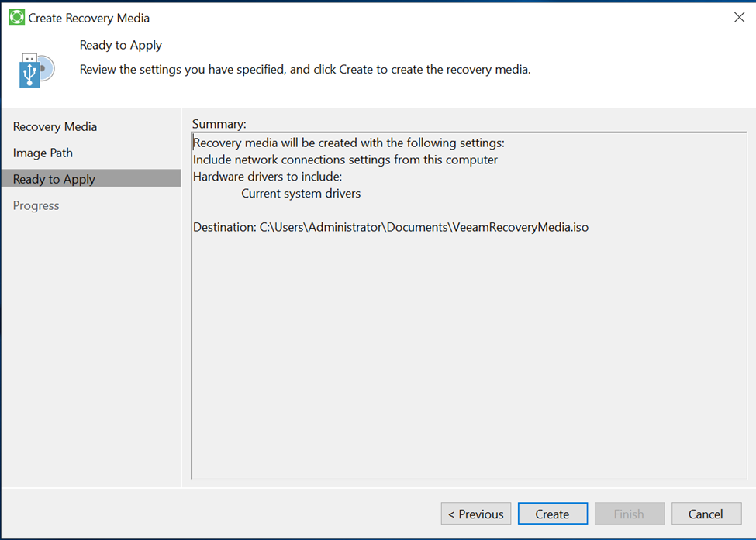756x540 pixels.
Task: Select the 'Current system drivers' line
Action: point(301,193)
